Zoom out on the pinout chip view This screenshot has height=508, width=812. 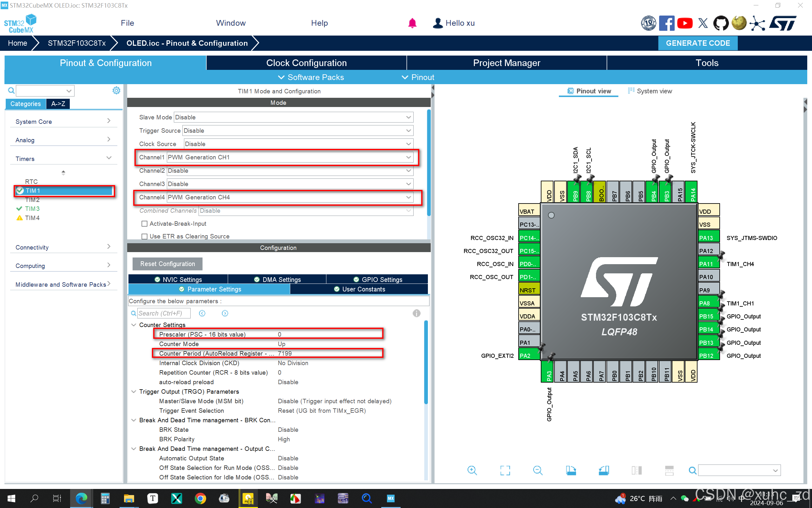538,470
